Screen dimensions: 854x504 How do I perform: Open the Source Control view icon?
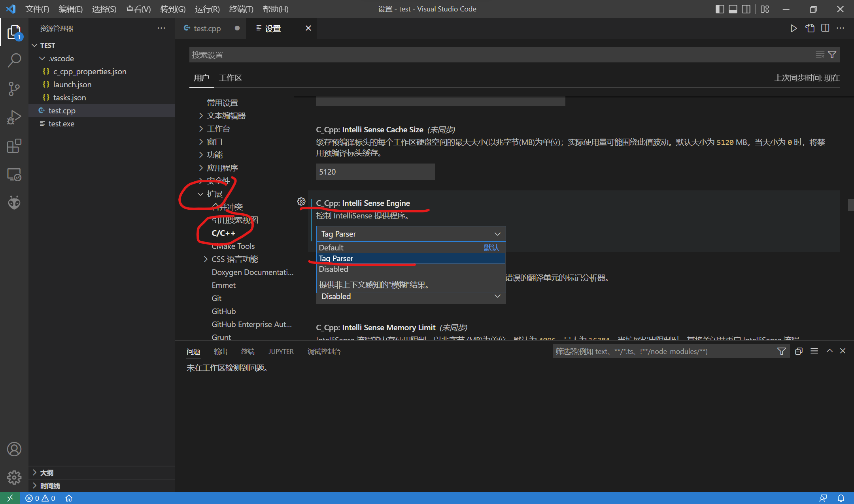point(14,88)
